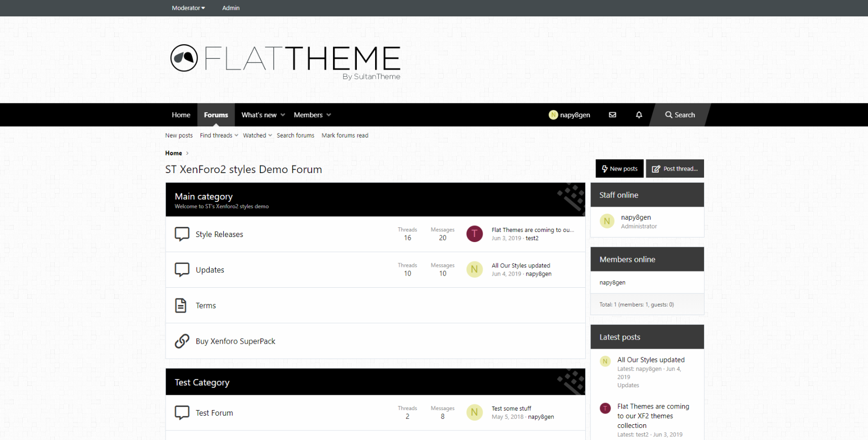Click Style Releases forum bubble icon

click(x=182, y=234)
